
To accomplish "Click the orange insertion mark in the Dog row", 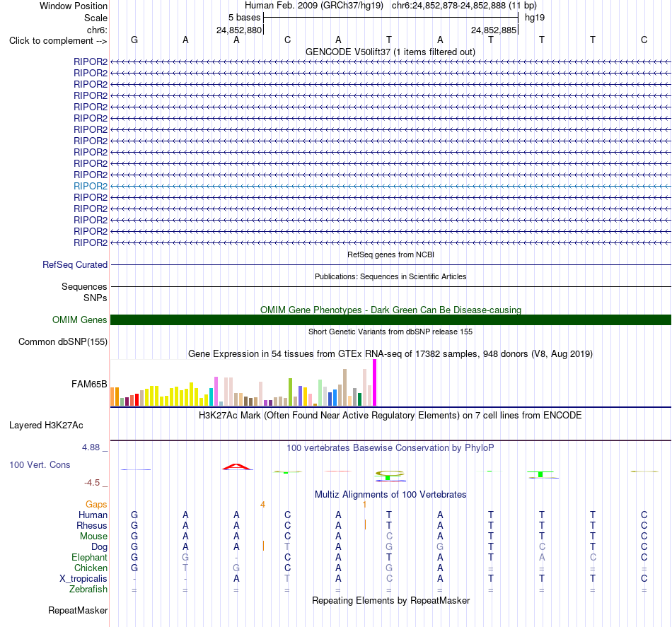I will [263, 546].
